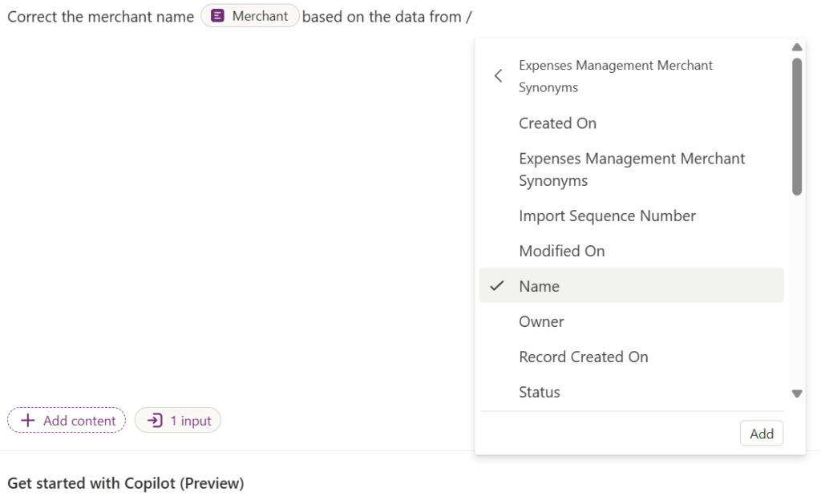Pick the Modified On field

(x=561, y=252)
